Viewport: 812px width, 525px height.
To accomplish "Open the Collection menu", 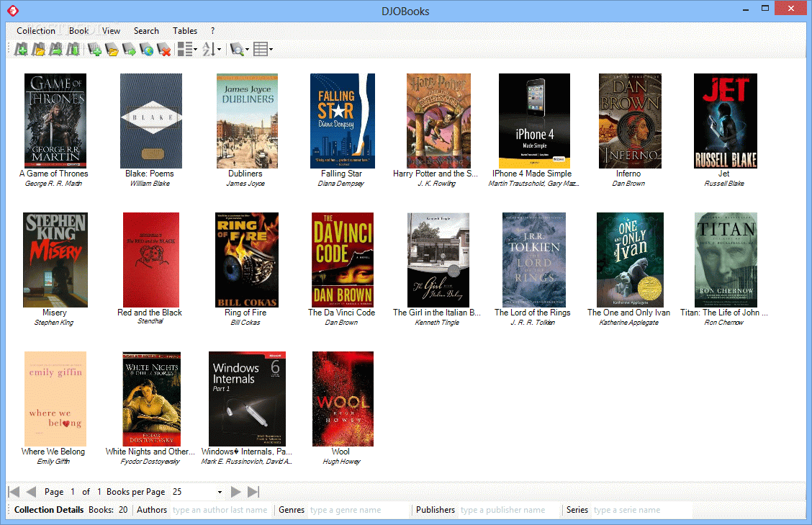I will (36, 30).
